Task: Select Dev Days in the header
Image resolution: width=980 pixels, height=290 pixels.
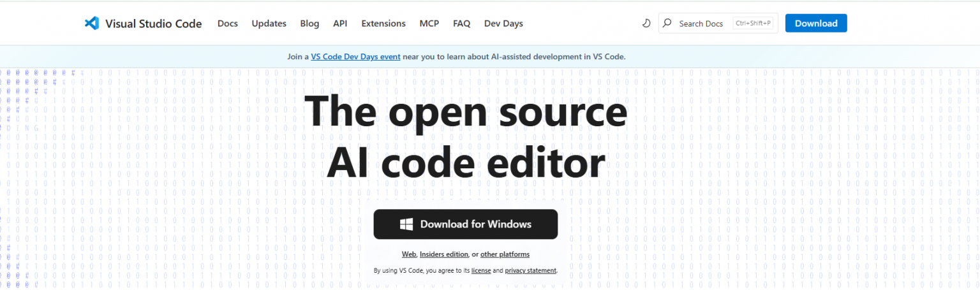Action: 503,24
